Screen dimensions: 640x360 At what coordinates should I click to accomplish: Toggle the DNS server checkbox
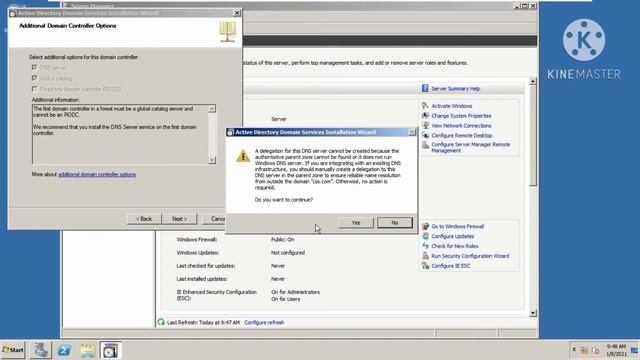click(x=34, y=67)
